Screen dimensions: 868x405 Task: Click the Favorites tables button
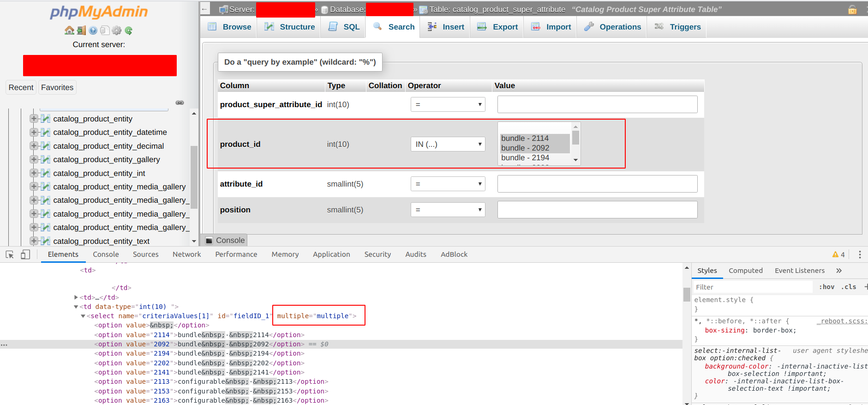[57, 87]
